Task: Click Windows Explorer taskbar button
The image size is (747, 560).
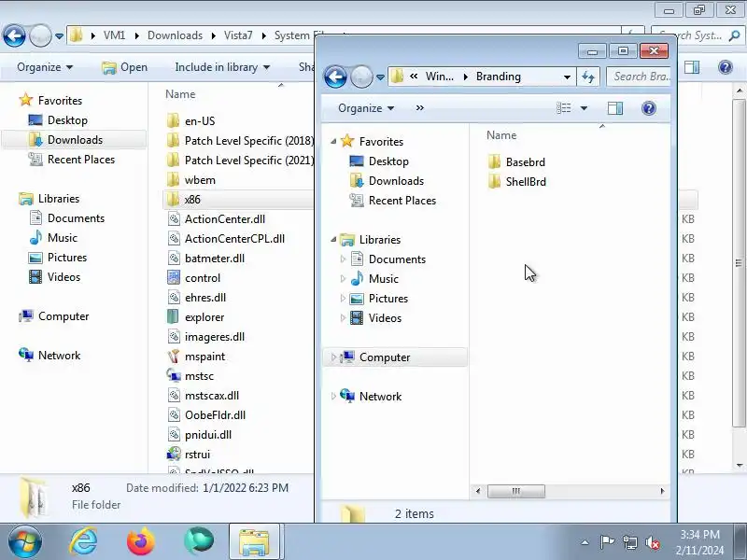Action: point(254,542)
